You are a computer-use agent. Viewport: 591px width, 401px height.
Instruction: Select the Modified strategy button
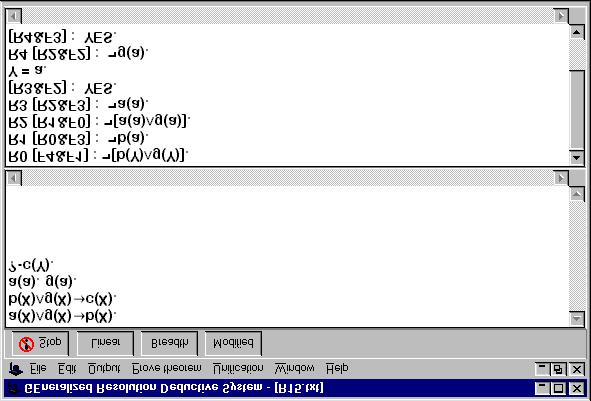[233, 343]
